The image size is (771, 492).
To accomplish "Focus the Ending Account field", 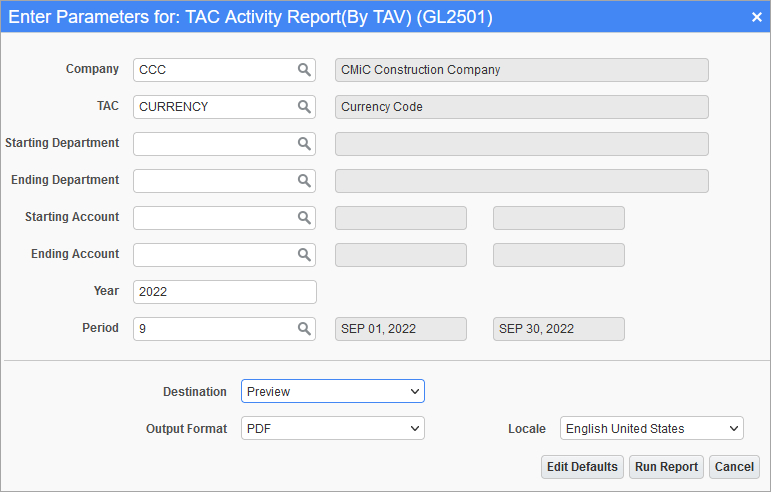I will (215, 255).
